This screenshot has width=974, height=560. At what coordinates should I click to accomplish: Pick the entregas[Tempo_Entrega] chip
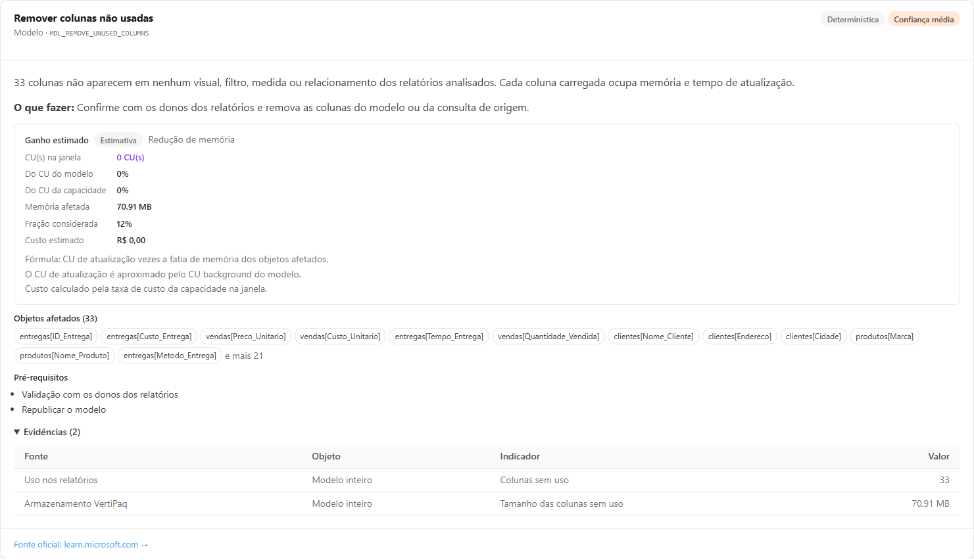click(439, 337)
